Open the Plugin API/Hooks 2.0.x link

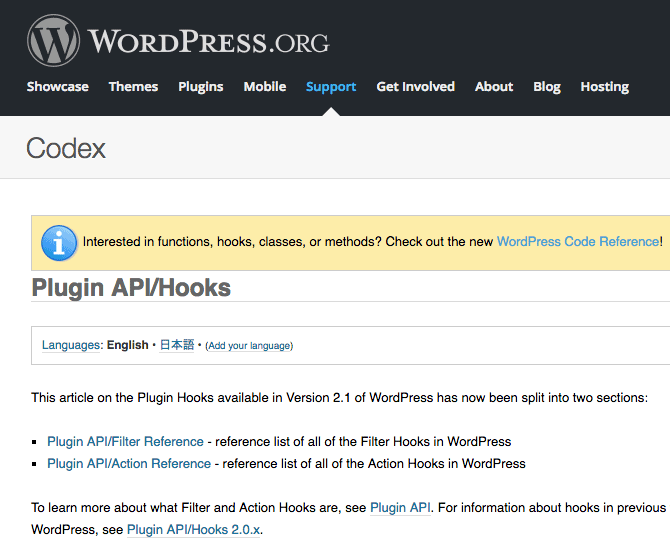click(x=194, y=529)
